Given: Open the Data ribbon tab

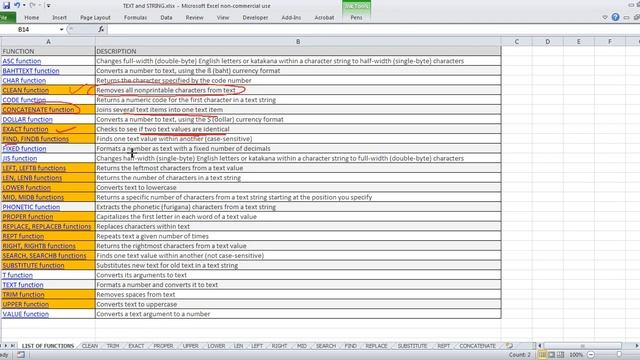Looking at the screenshot, I should coord(166,18).
